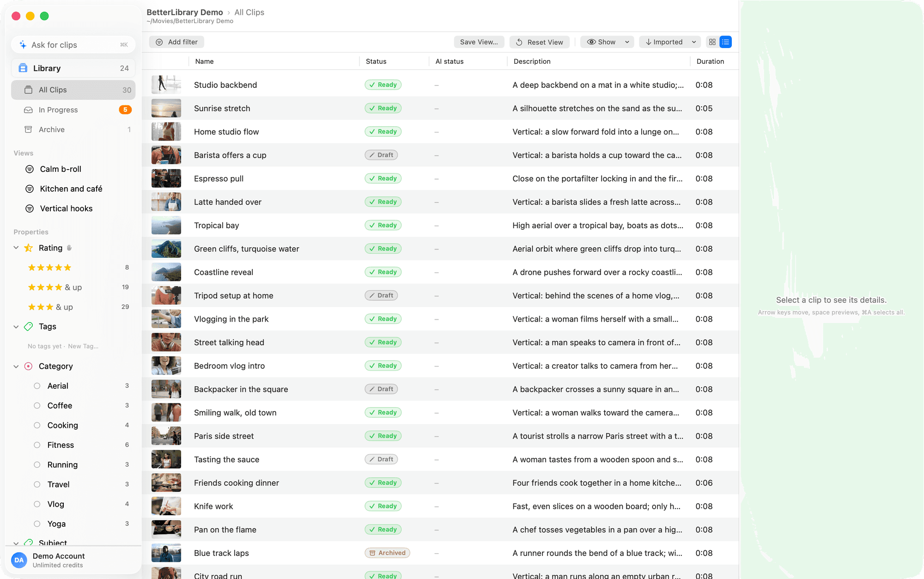The width and height of the screenshot is (924, 579).
Task: Click the Draft badge on Backpacker in the square
Action: pyautogui.click(x=381, y=389)
